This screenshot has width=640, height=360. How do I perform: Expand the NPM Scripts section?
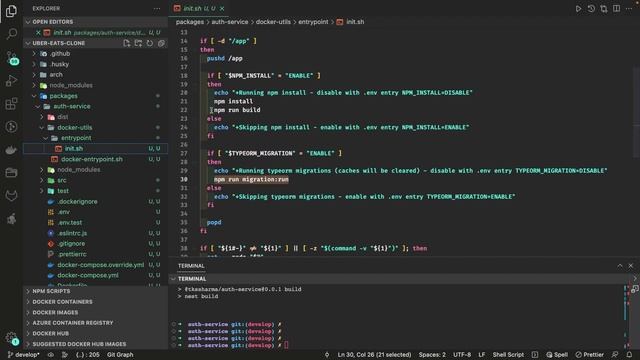(x=96, y=291)
